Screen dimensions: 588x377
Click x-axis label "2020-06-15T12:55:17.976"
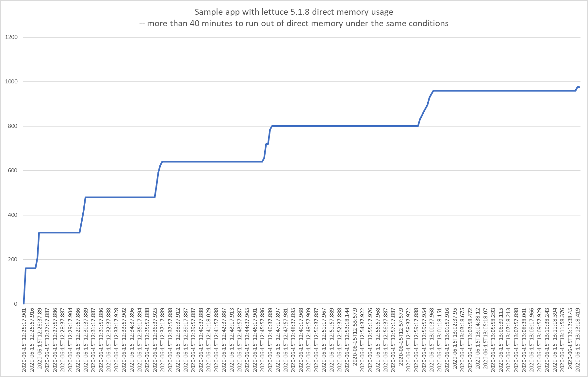coord(370,340)
